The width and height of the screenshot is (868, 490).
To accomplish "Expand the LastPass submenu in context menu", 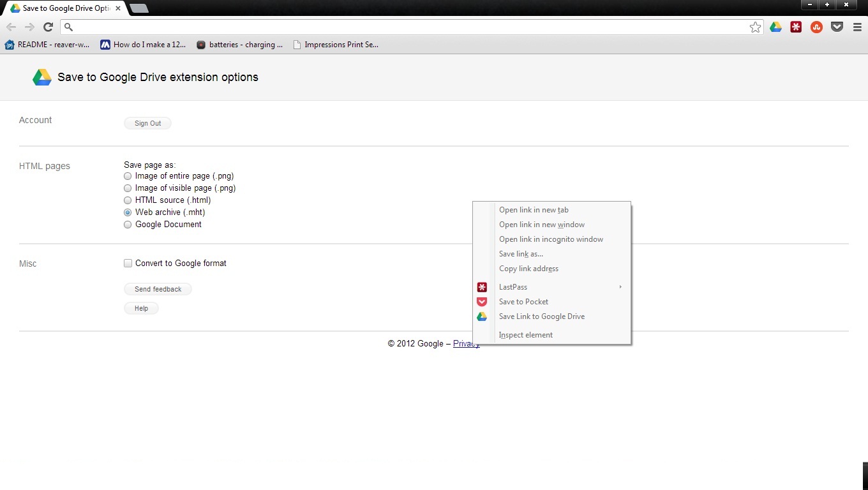I will click(x=551, y=287).
